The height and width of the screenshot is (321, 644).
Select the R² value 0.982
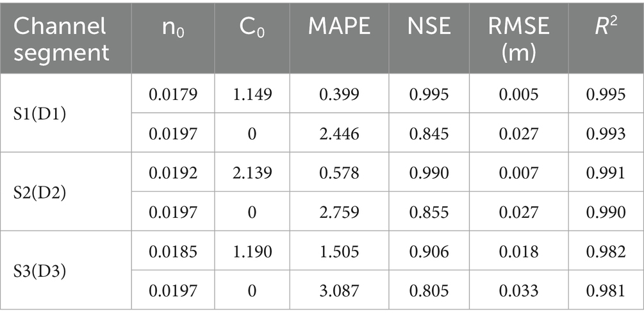[x=606, y=252]
